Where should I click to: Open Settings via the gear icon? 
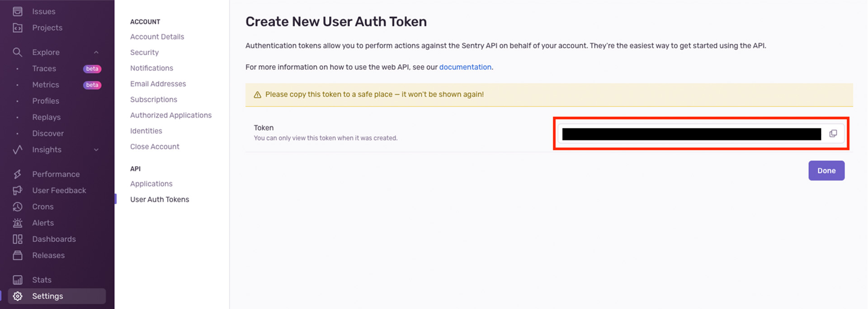(18, 296)
